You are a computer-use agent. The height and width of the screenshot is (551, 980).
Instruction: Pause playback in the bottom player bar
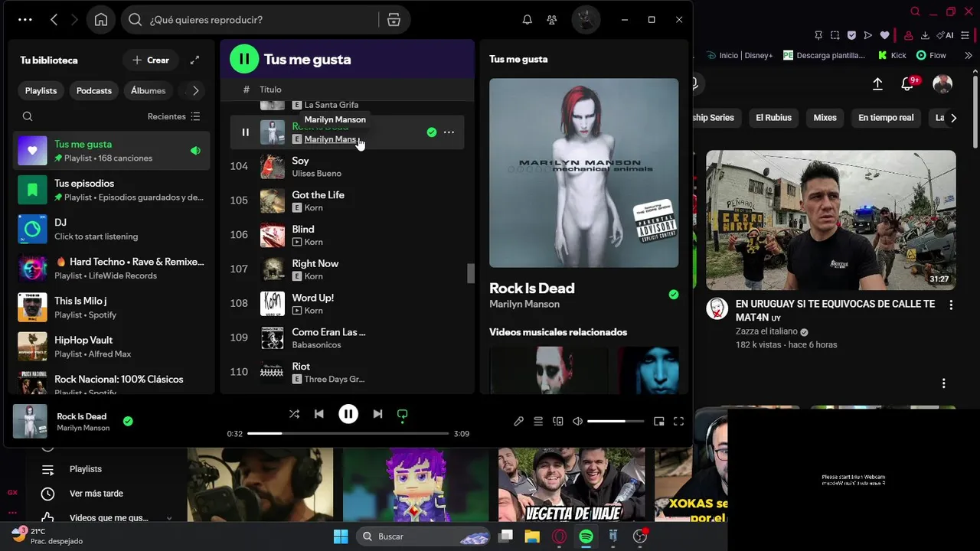pyautogui.click(x=348, y=414)
